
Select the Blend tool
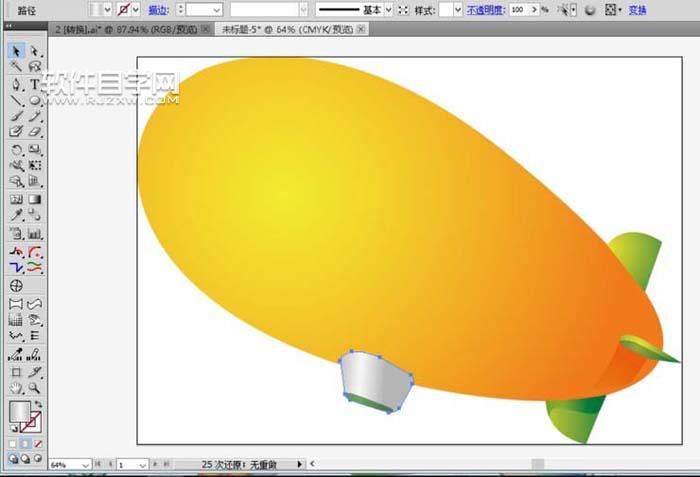[x=35, y=215]
